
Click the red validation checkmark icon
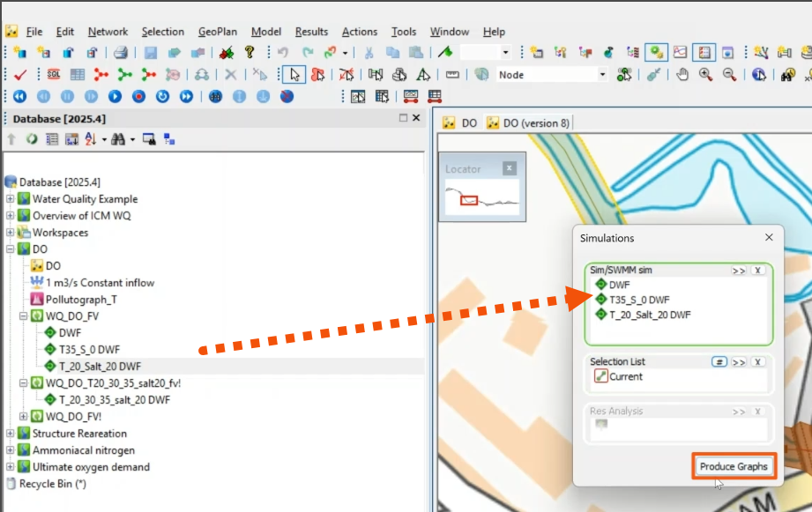19,74
